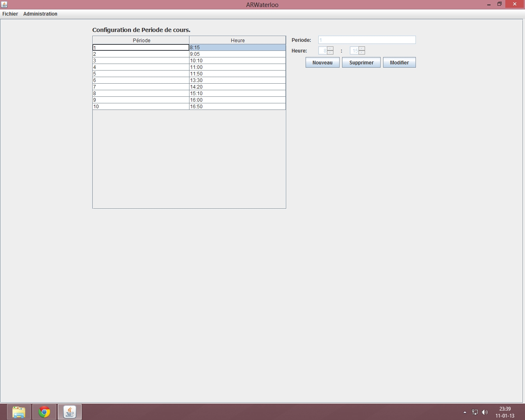Open File Explorer from the taskbar
This screenshot has height=420, width=525.
(19, 412)
